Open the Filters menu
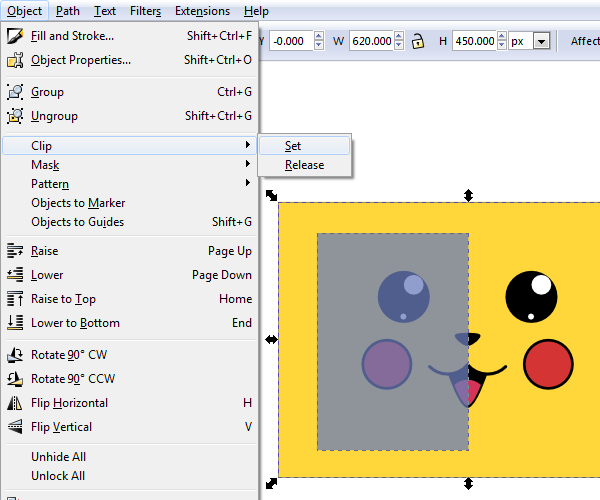The width and height of the screenshot is (600, 500). (145, 11)
